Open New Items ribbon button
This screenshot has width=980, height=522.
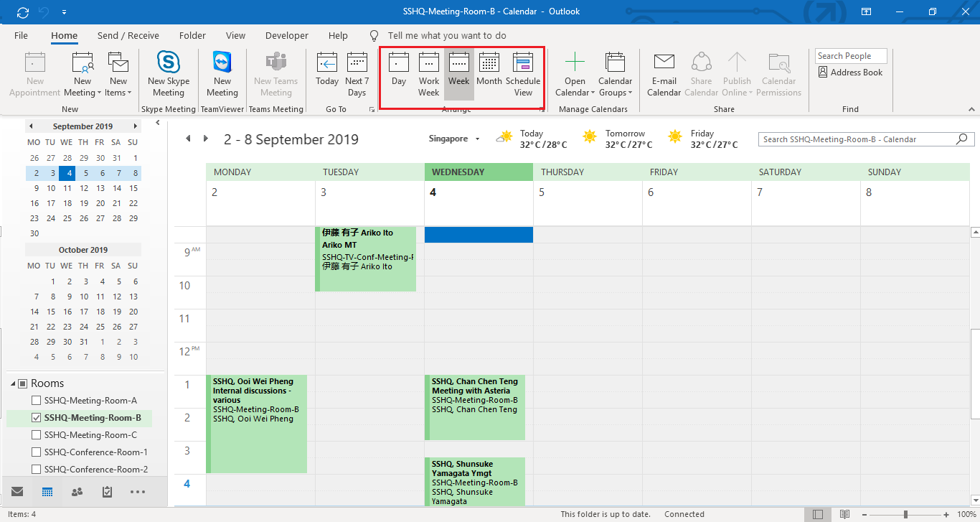(x=118, y=75)
